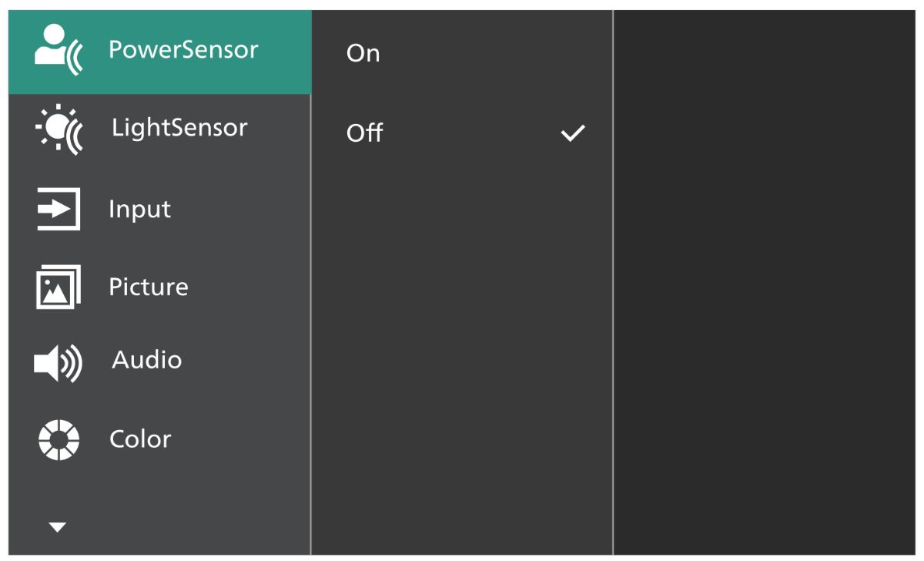Click the Picture settings image icon
The height and width of the screenshot is (561, 924).
(59, 287)
